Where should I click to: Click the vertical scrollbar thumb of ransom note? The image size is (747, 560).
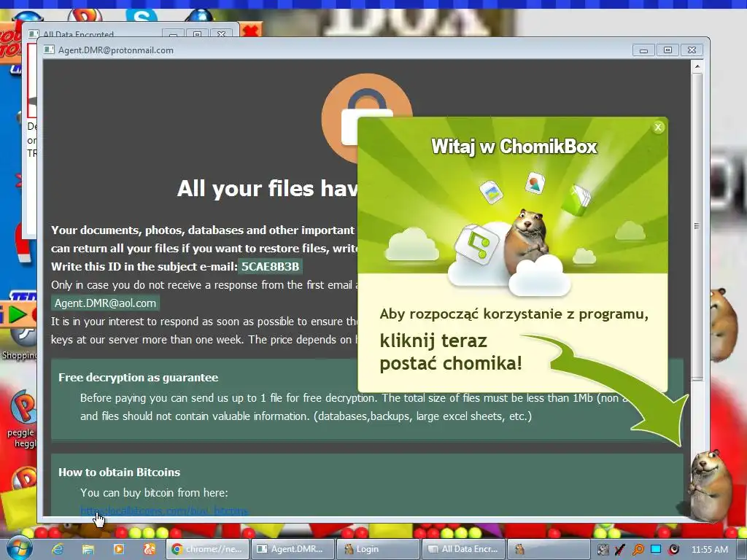(697, 226)
